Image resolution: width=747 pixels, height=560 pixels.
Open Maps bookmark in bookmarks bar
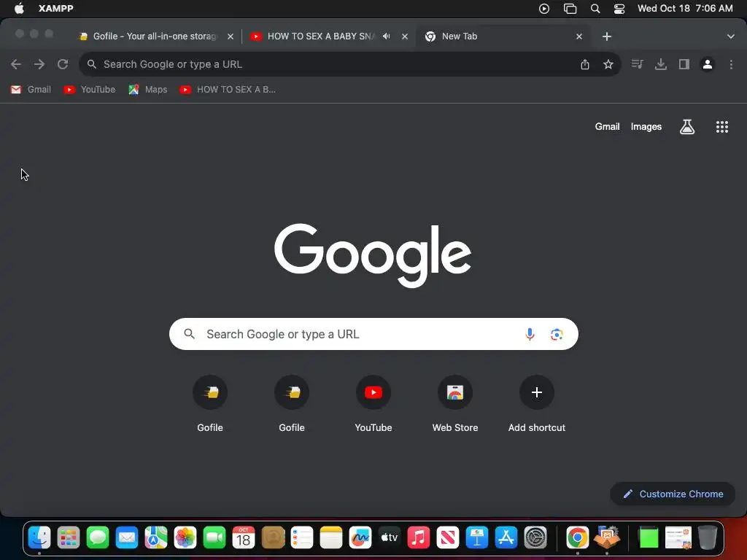147,90
